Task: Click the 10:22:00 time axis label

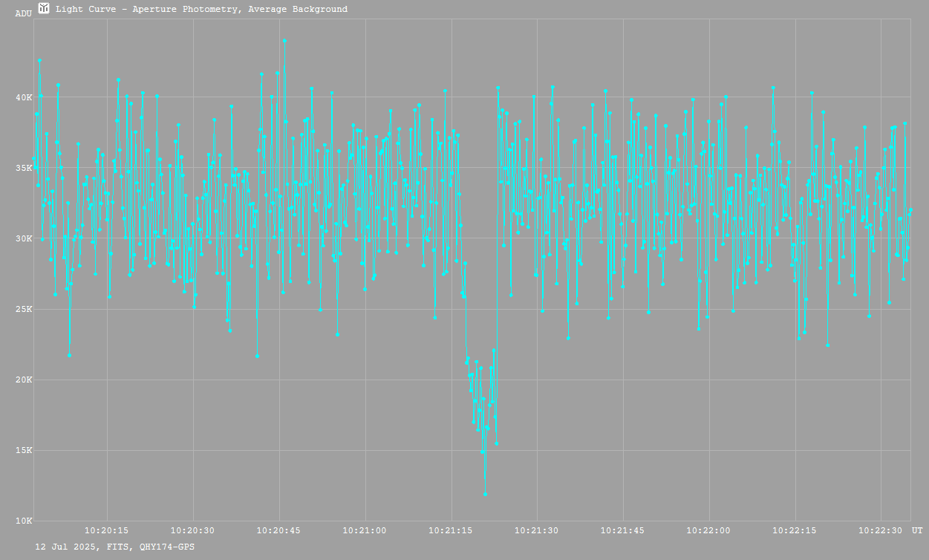Action: pos(709,530)
